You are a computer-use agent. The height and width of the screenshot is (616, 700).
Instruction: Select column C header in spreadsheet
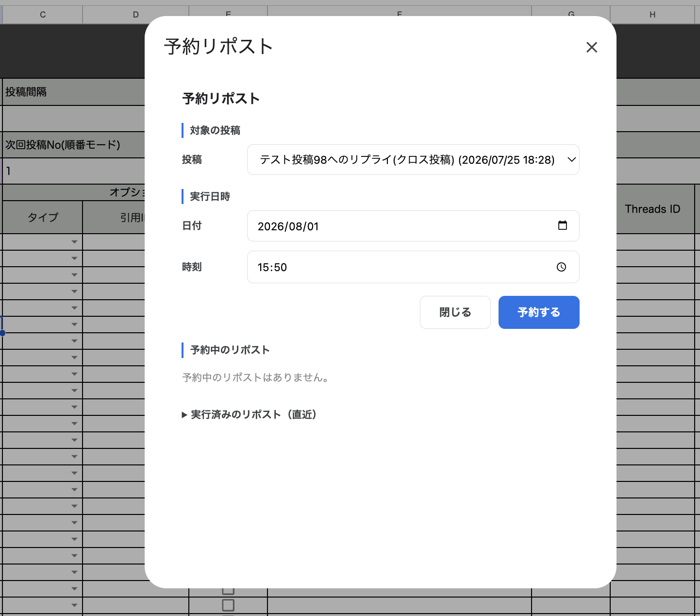pos(43,15)
